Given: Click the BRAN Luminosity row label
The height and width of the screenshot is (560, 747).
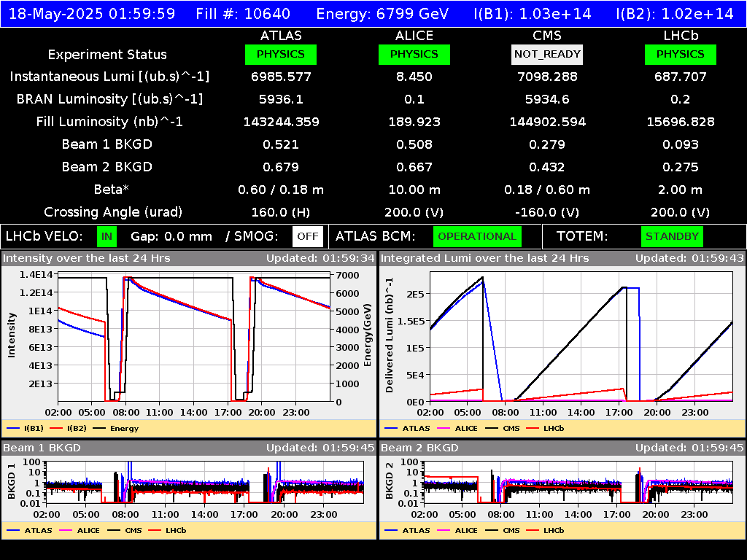Looking at the screenshot, I should pos(109,99).
